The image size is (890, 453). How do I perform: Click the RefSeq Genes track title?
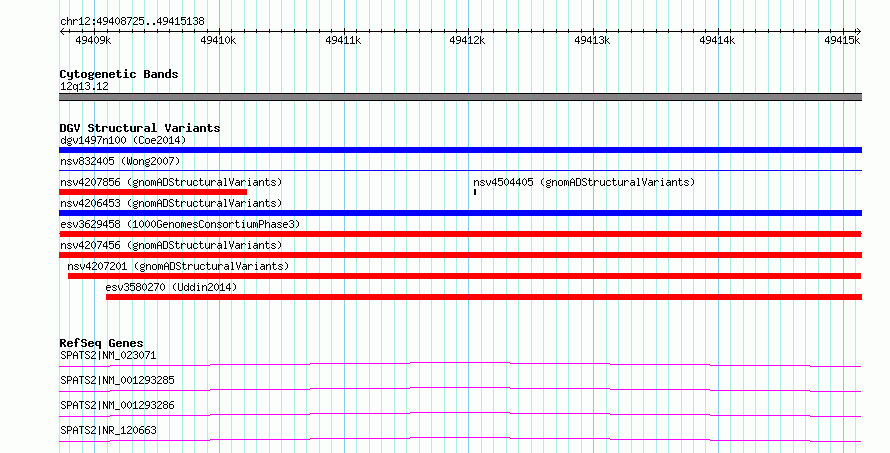tap(102, 343)
